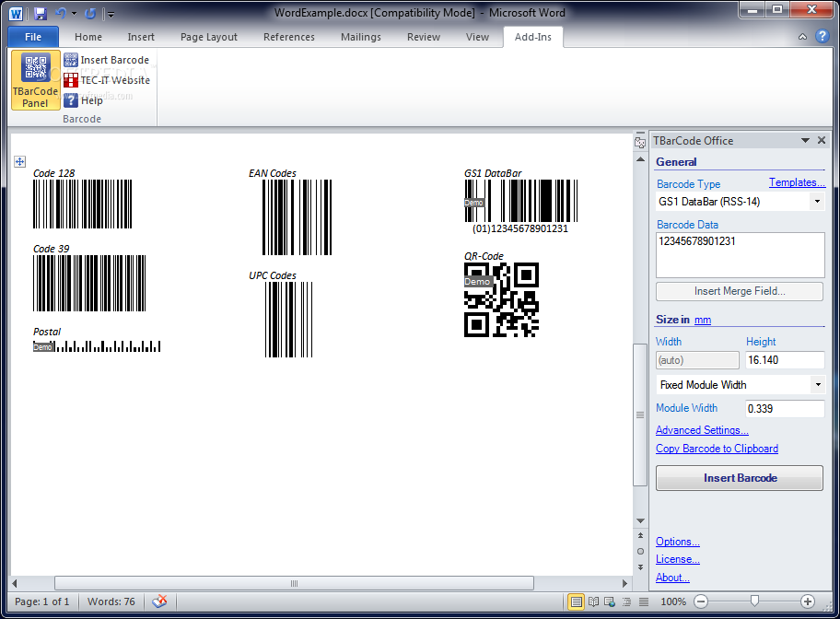Switch to Print Layout view

coord(576,601)
